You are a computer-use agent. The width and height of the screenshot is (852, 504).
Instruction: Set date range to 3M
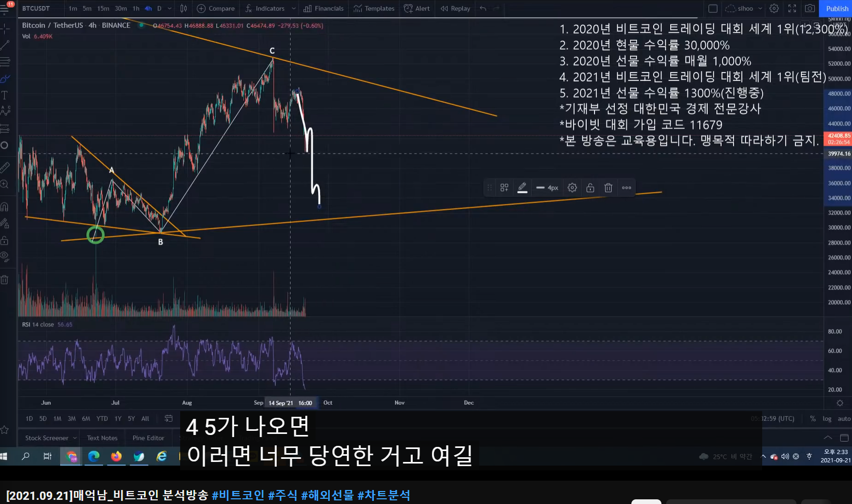point(72,418)
